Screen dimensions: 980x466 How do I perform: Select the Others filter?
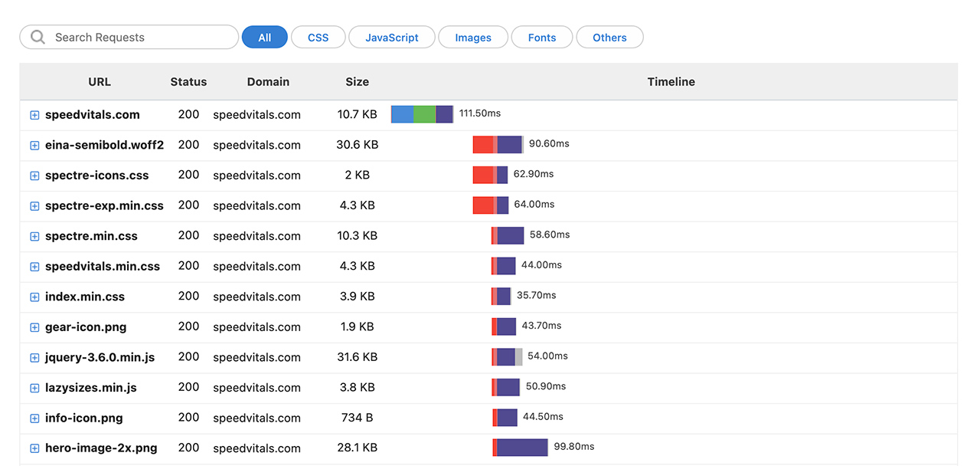609,38
